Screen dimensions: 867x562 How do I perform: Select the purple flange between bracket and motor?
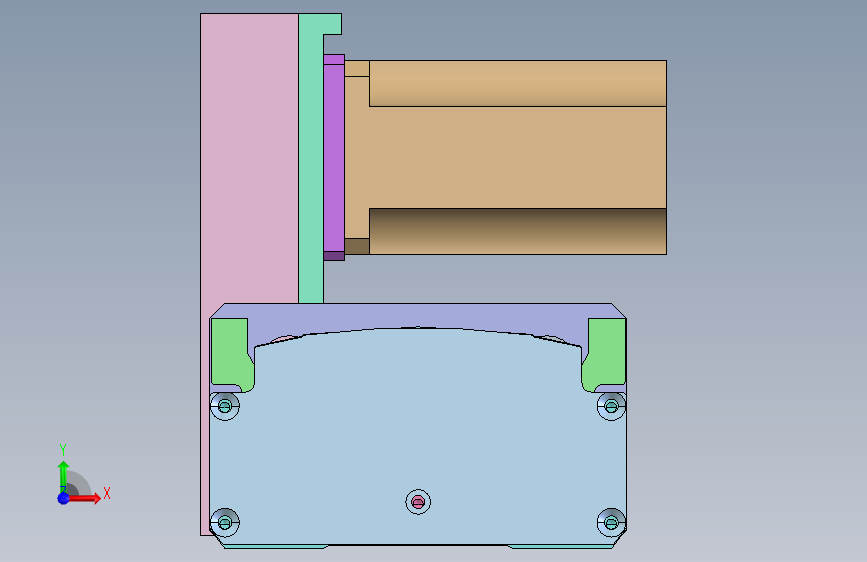tap(334, 157)
